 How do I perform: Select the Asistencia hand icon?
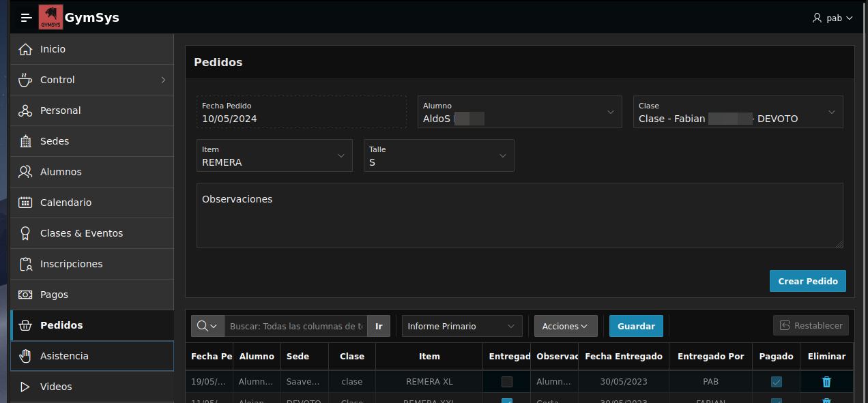(x=25, y=356)
